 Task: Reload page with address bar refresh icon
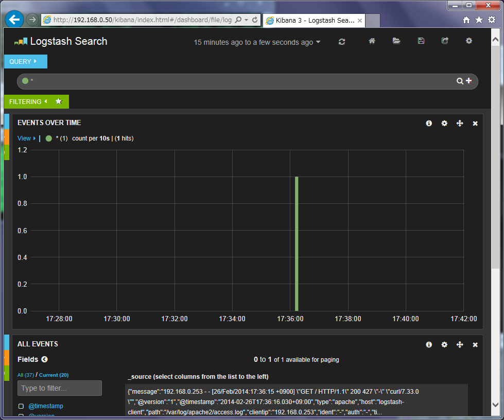pos(255,20)
